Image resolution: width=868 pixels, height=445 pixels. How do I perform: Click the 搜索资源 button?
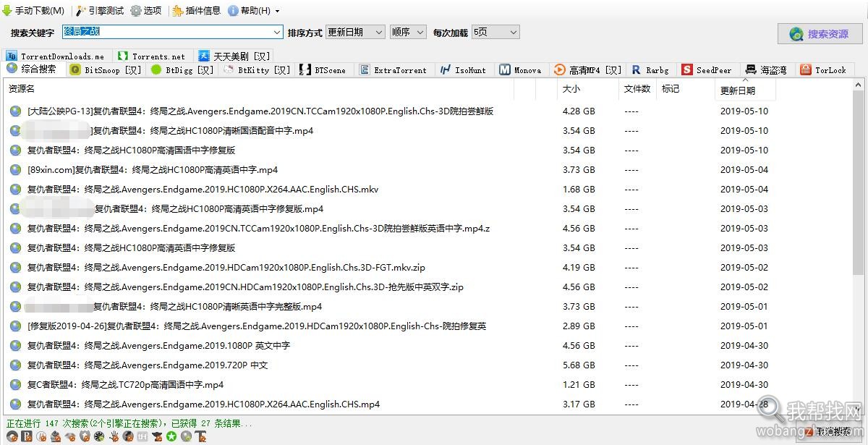[x=820, y=34]
